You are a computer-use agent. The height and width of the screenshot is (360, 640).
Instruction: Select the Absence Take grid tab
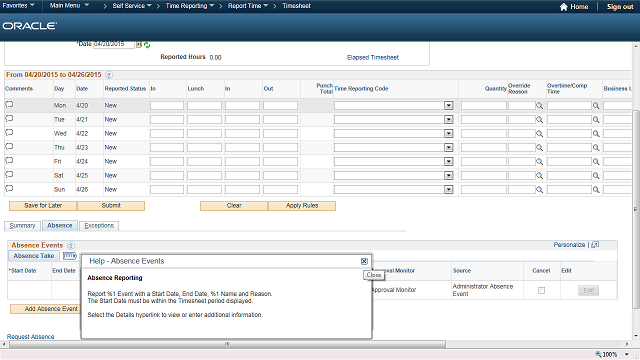coord(34,256)
